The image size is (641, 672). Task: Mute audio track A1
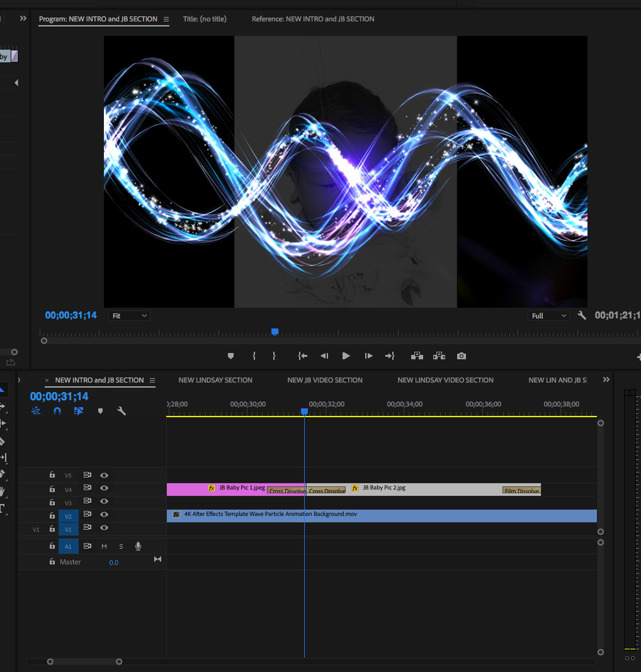click(104, 546)
